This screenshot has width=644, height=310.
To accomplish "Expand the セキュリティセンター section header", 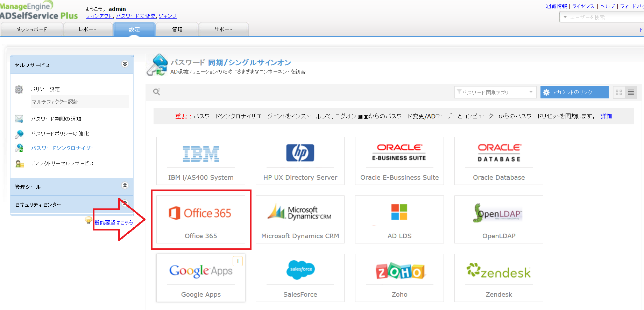I will (x=72, y=205).
